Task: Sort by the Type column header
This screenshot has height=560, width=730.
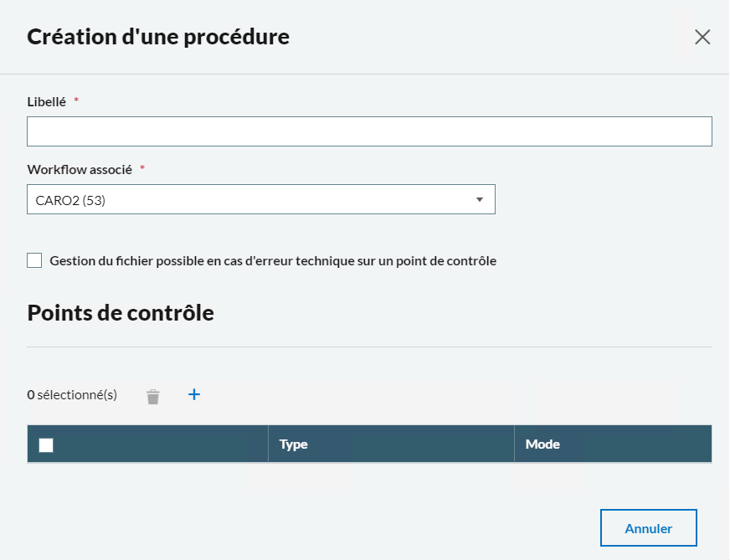Action: 293,444
